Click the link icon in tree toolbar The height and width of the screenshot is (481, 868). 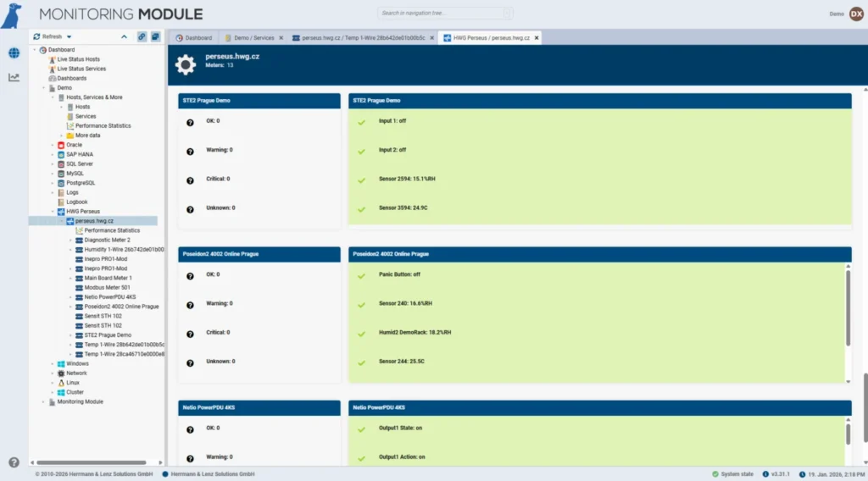point(142,36)
